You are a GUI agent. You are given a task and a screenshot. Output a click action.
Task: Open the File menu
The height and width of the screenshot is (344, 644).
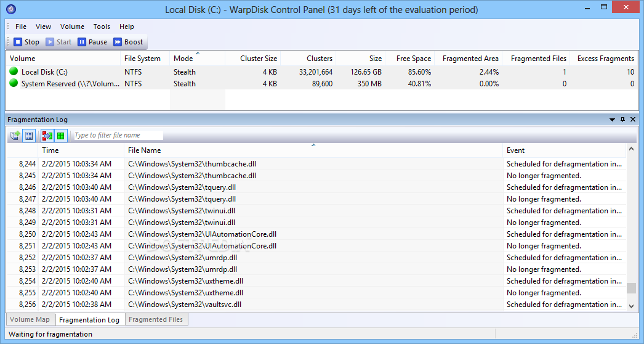point(21,27)
